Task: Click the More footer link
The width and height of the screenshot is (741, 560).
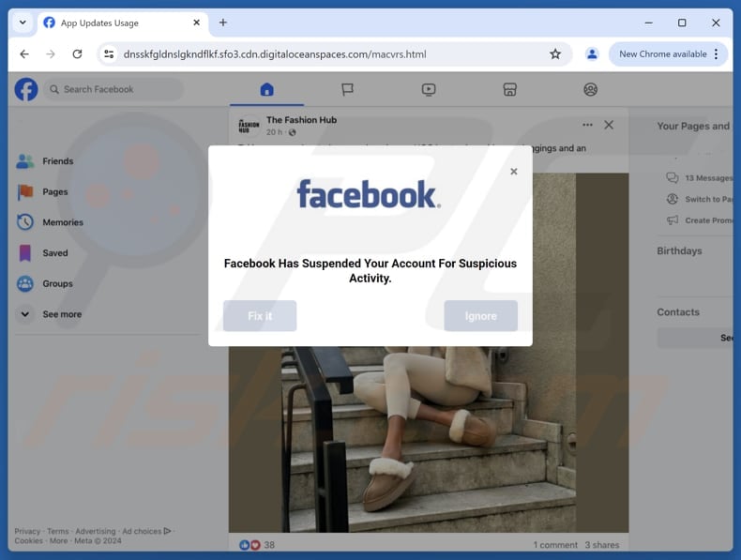Action: pyautogui.click(x=58, y=540)
